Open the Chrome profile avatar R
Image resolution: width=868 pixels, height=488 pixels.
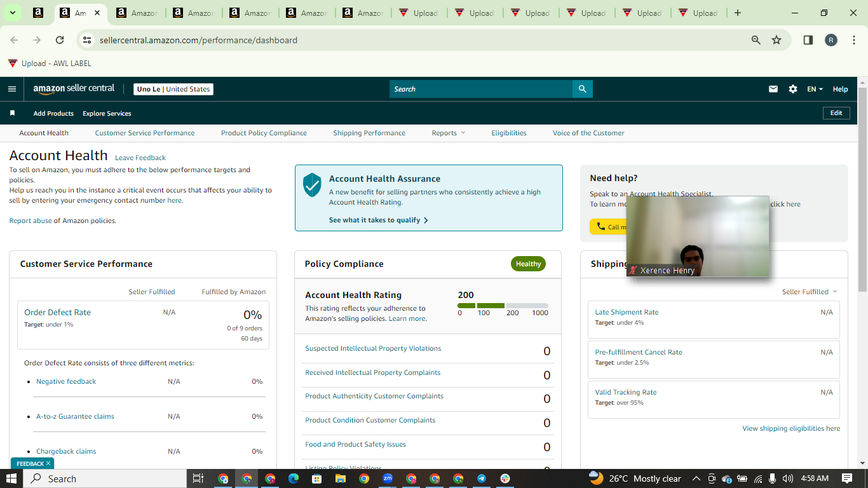tap(831, 40)
